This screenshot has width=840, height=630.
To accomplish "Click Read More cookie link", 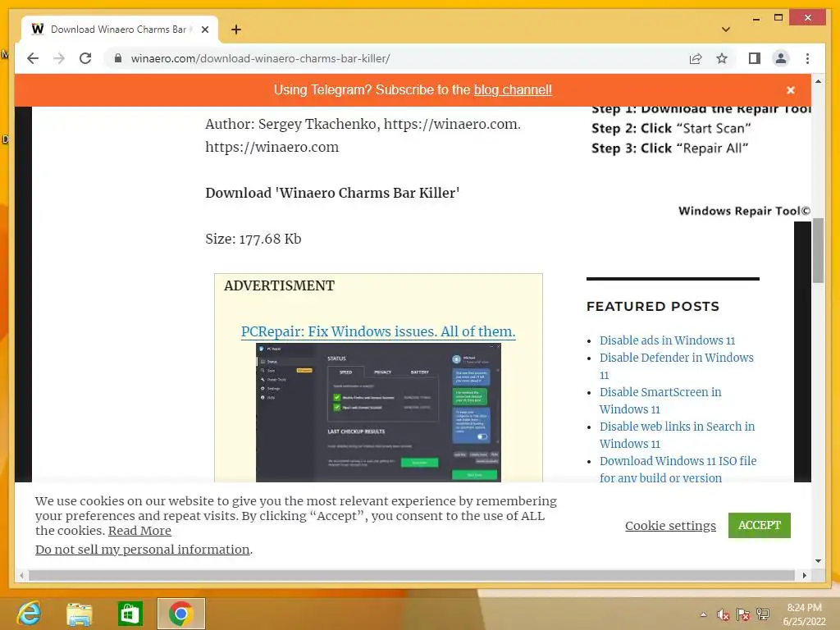I will tap(139, 531).
